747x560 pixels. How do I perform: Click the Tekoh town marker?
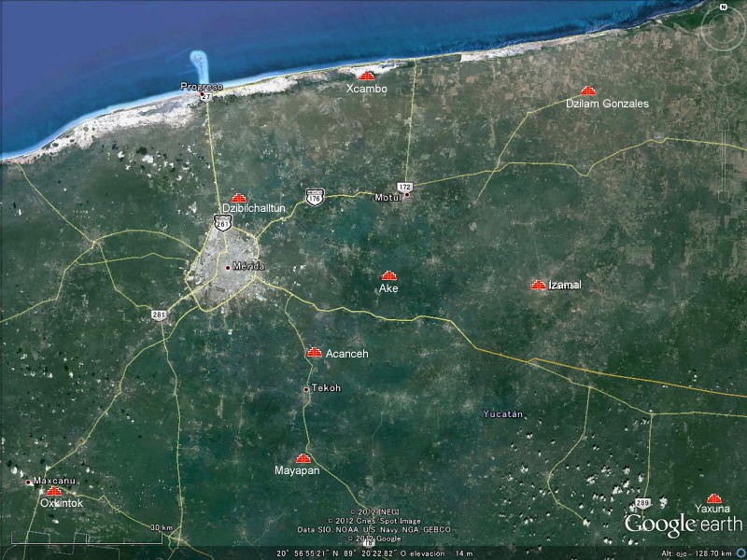(x=306, y=388)
